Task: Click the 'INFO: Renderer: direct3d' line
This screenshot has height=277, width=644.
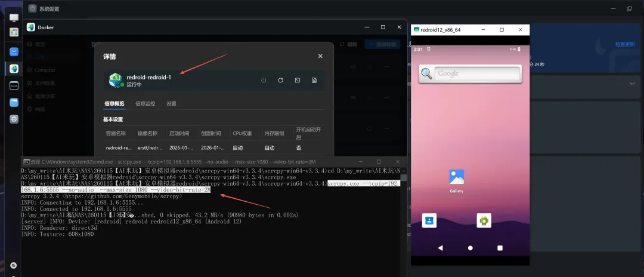Action: point(59,227)
